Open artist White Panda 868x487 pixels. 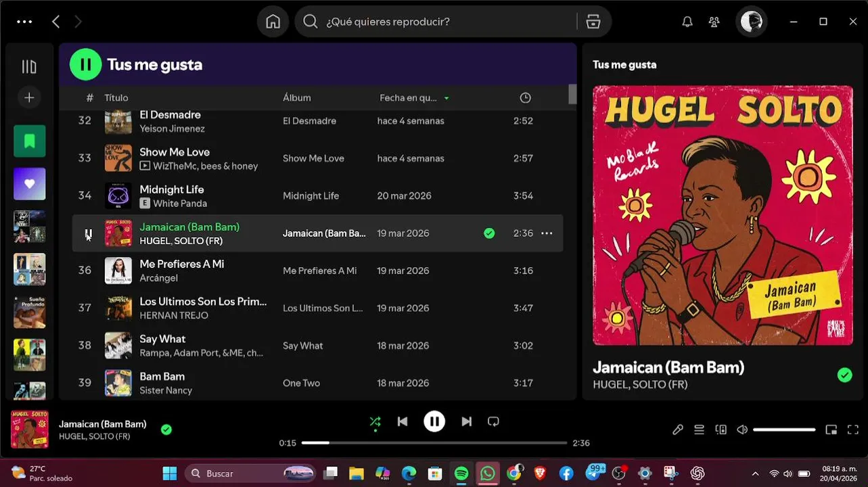point(180,204)
